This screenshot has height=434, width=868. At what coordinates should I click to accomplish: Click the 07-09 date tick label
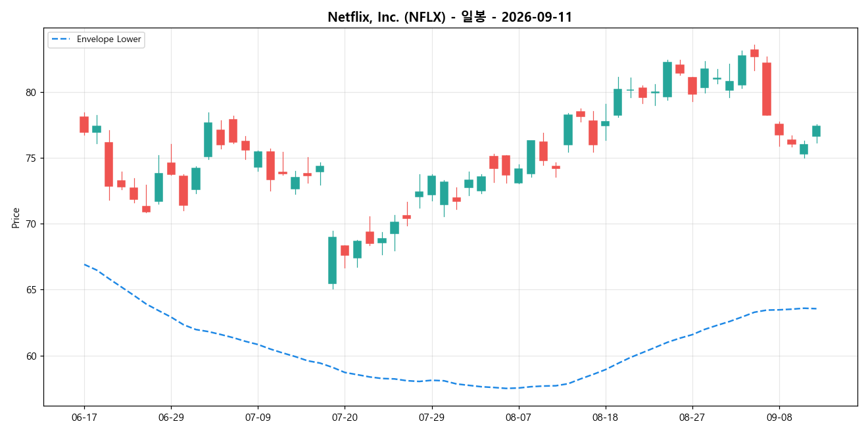tap(258, 417)
